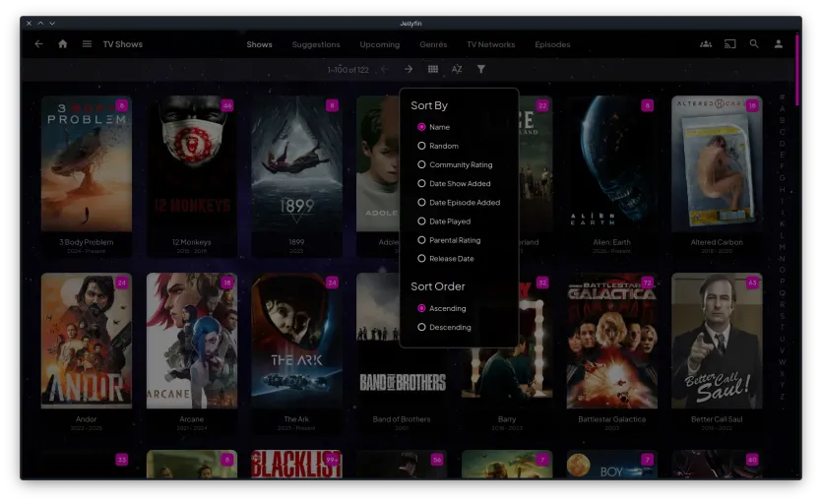Open the grid view settings icon
The height and width of the screenshot is (504, 822).
(x=432, y=69)
